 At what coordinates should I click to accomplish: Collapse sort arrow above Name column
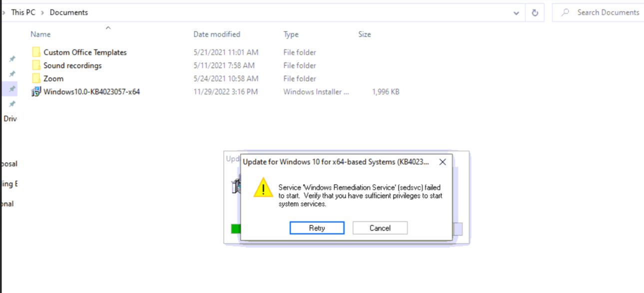(108, 27)
